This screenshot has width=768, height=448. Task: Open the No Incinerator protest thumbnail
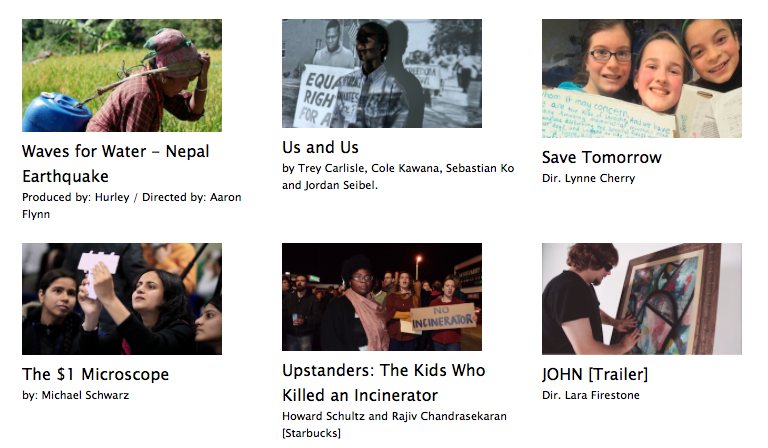382,297
